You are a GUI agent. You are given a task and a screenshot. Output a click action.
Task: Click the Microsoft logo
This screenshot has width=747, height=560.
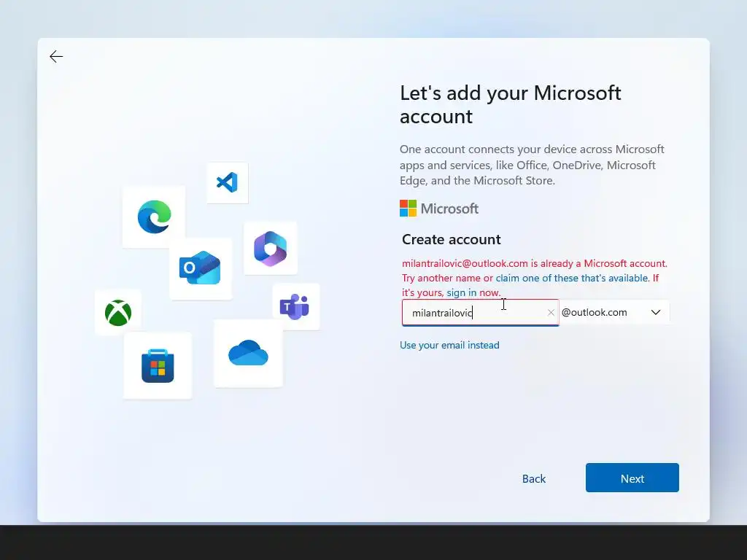click(438, 209)
